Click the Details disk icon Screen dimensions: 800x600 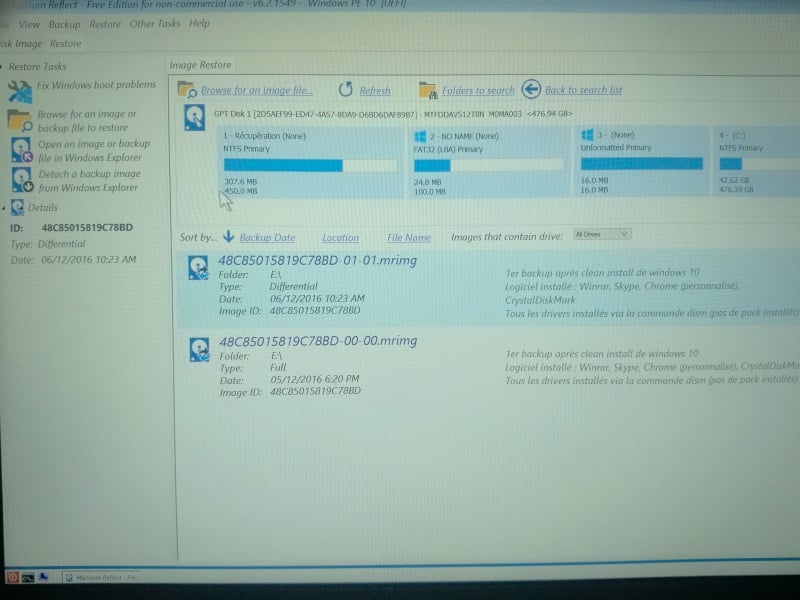[17, 207]
